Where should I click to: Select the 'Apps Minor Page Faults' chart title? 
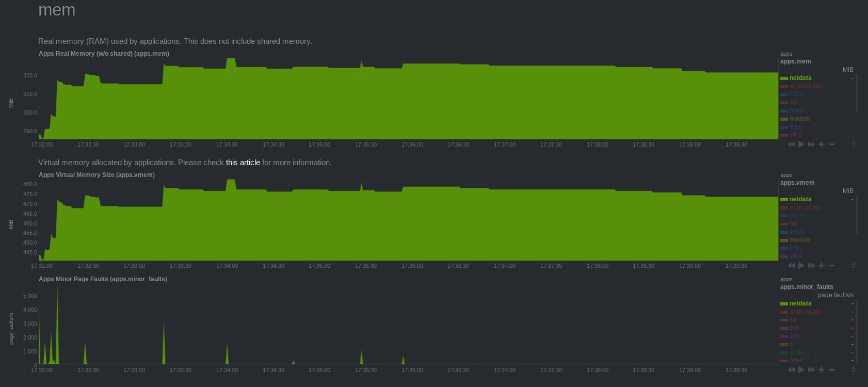[103, 279]
